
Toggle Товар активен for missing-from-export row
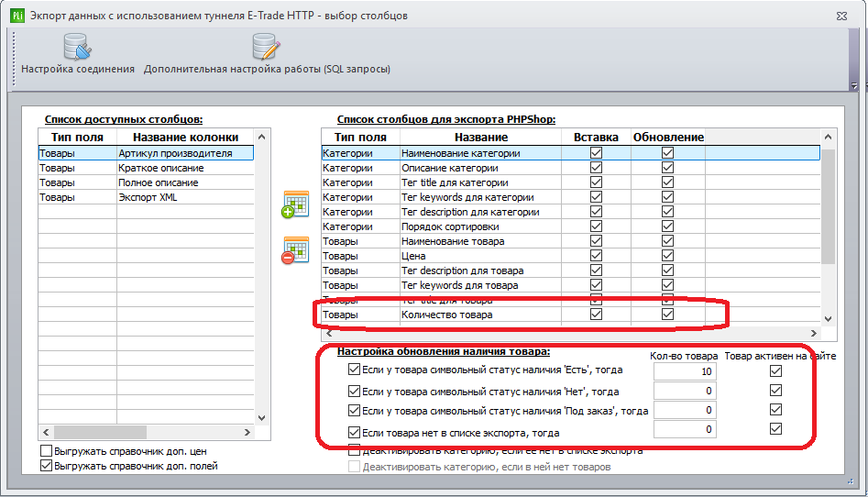tap(775, 429)
